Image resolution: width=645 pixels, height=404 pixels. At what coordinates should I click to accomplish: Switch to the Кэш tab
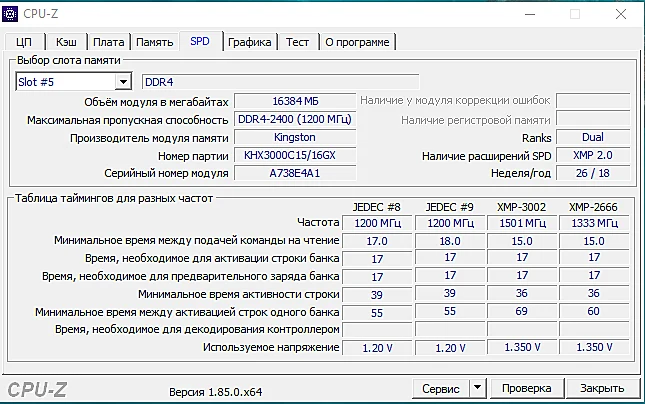click(66, 42)
